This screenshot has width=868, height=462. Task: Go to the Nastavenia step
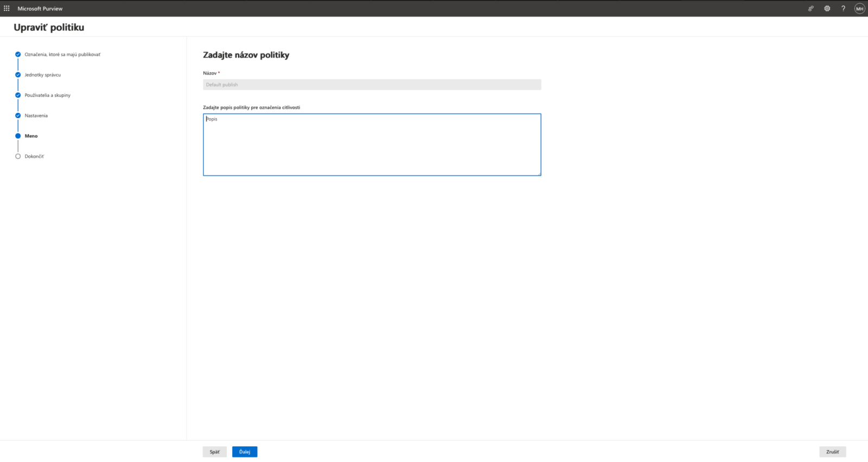36,116
